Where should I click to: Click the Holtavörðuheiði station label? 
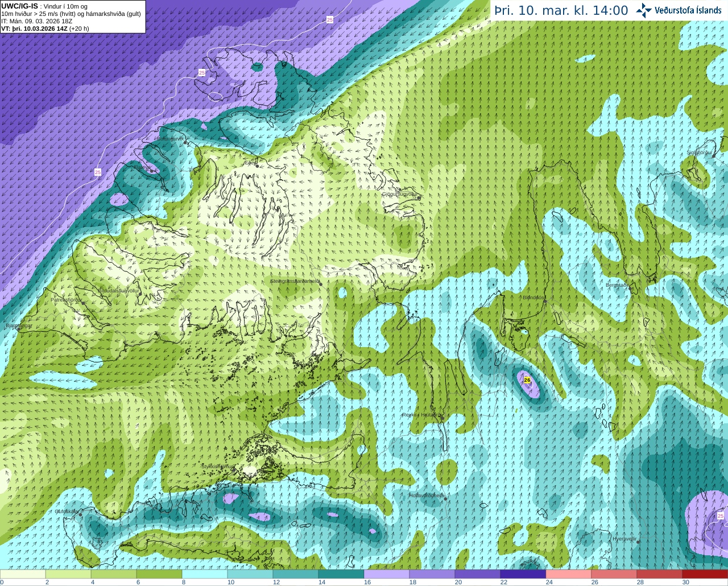427,496
